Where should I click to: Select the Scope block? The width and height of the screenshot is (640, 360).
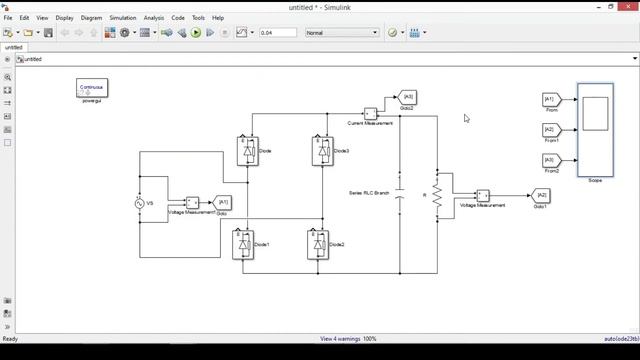[x=595, y=130]
